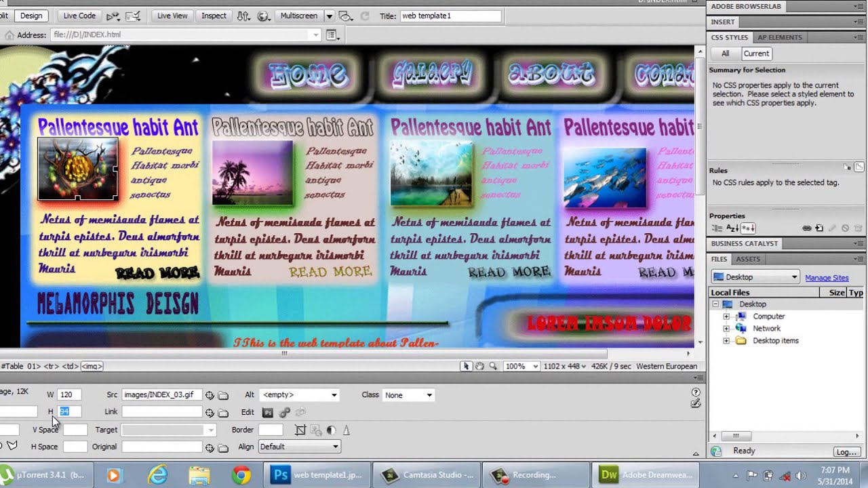Viewport: 868px width, 488px height.
Task: Expand the Computer tree node
Action: 726,317
